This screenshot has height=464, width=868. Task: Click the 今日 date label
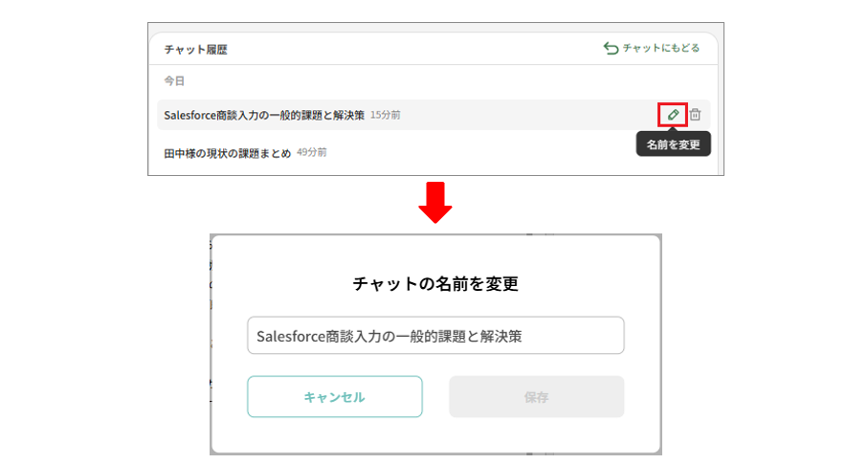tap(174, 80)
